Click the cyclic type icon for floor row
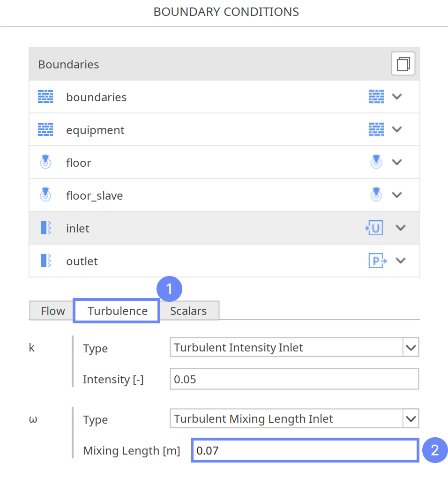This screenshot has height=478, width=448. click(376, 162)
